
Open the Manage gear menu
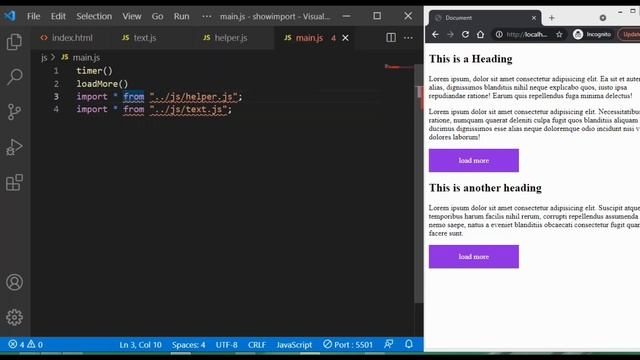point(14,317)
